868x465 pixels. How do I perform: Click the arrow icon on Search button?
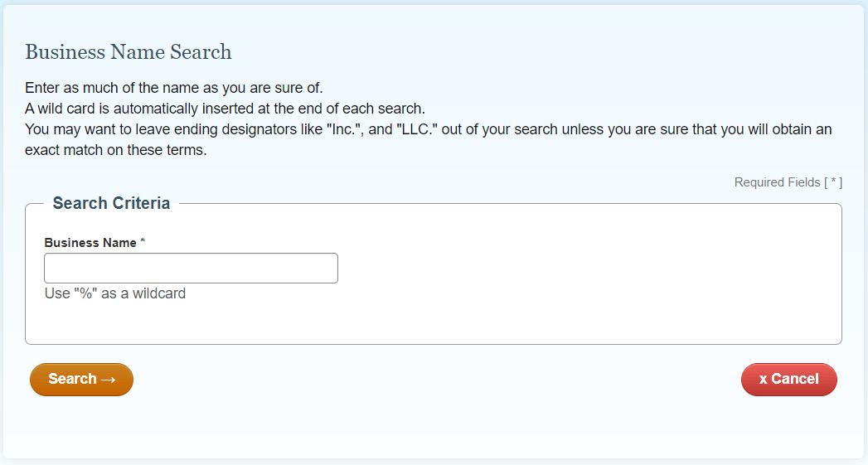[108, 380]
